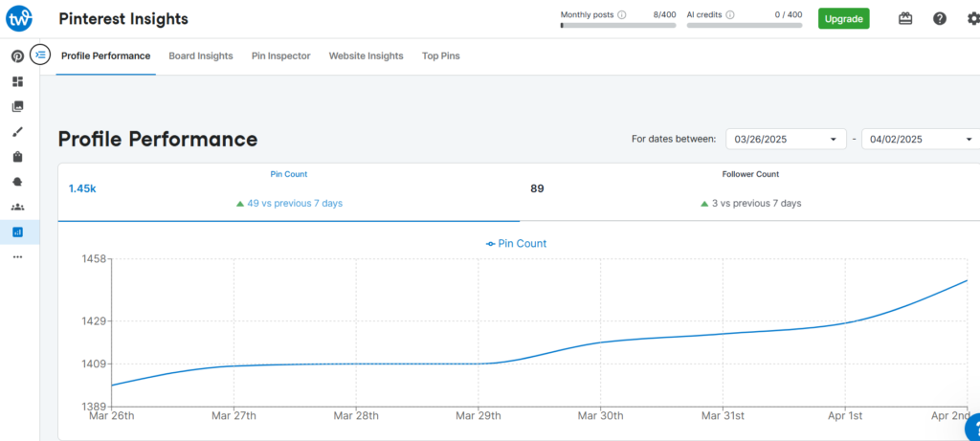Screen dimensions: 980x441
Task: Open the end date 04/02/2025 dropdown
Action: (x=921, y=139)
